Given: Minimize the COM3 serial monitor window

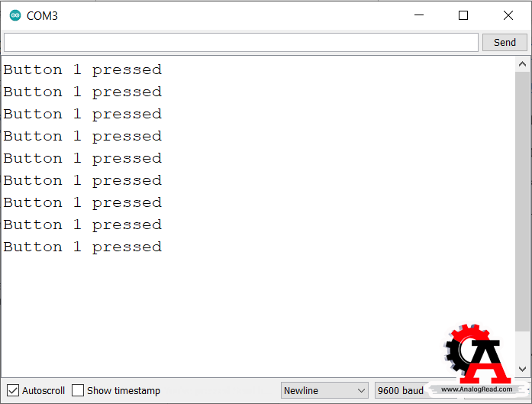Looking at the screenshot, I should pos(419,15).
